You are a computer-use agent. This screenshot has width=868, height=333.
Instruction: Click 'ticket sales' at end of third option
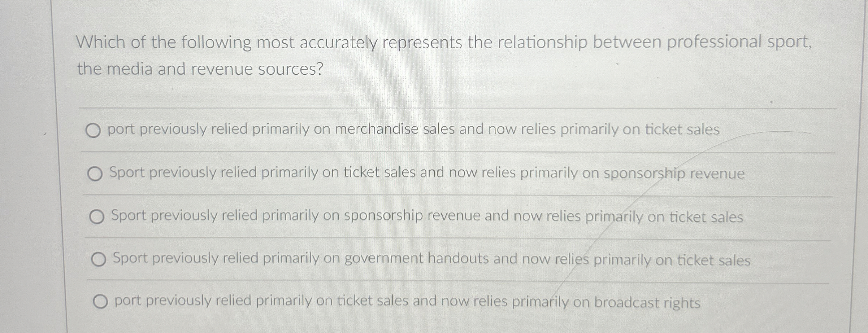706,217
